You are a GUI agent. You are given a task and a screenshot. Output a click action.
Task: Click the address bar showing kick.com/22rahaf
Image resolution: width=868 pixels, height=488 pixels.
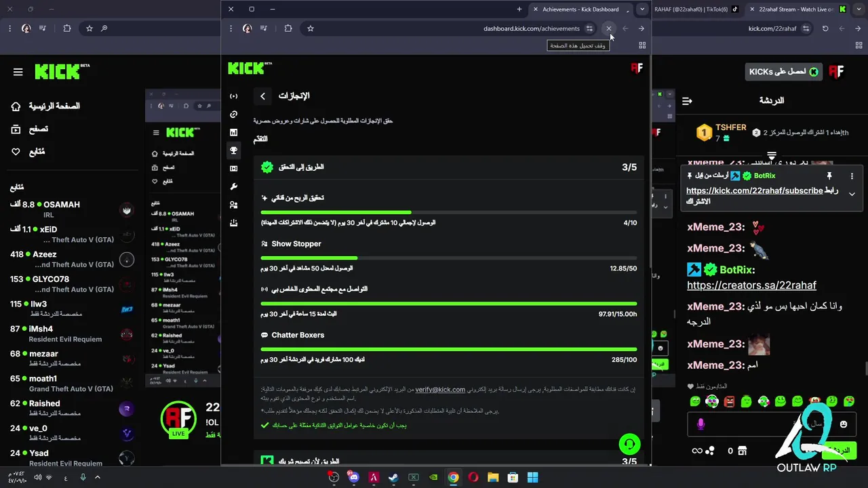pos(772,28)
